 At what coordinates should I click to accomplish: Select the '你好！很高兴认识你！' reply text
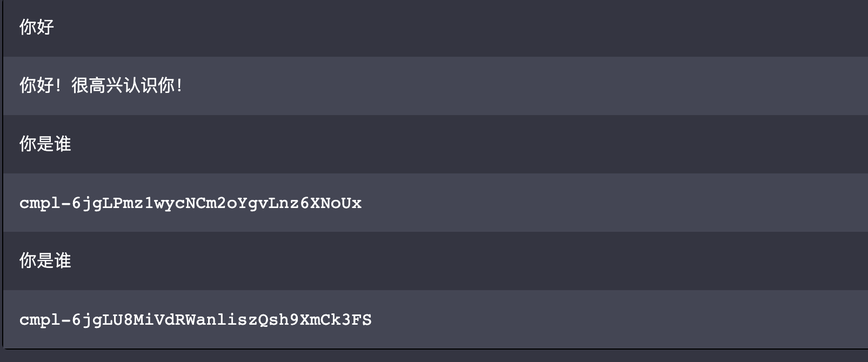coord(102,85)
